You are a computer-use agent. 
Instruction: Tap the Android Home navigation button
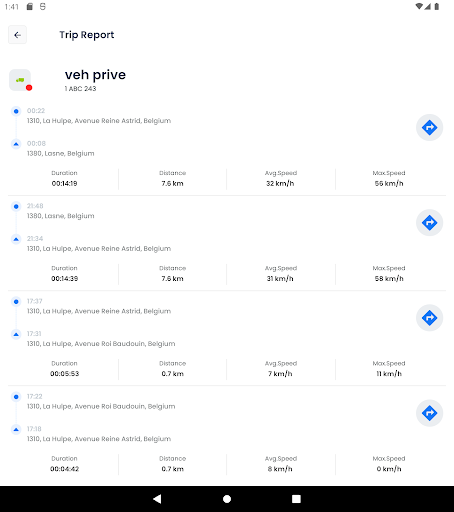click(x=227, y=499)
